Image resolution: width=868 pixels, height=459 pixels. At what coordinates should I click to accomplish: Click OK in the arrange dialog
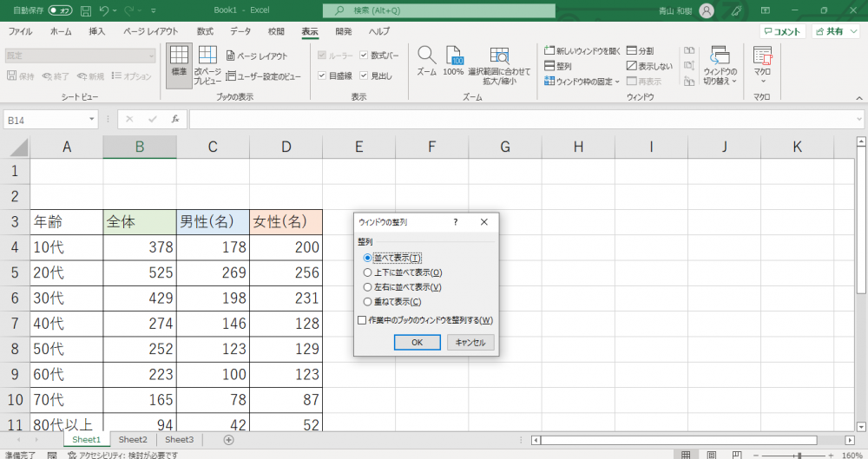click(418, 342)
